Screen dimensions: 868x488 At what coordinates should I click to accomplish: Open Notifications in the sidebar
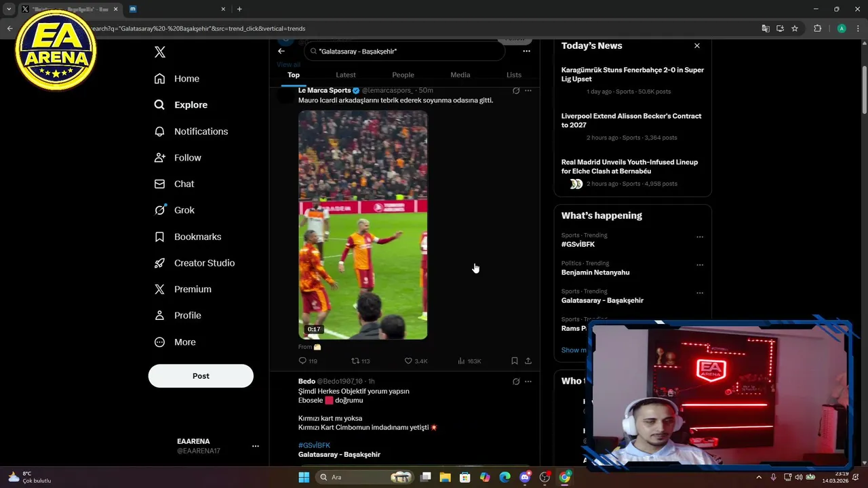191,131
